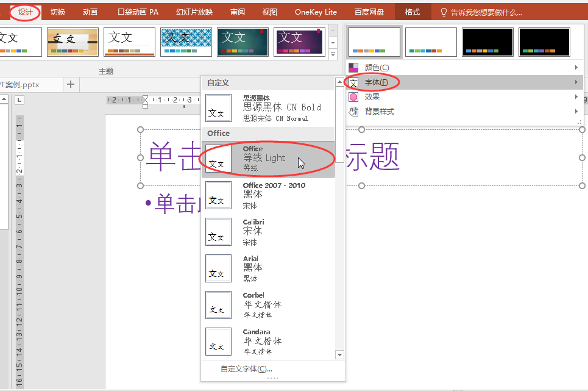
Task: Expand arrow beside 背景样式
Action: click(576, 112)
